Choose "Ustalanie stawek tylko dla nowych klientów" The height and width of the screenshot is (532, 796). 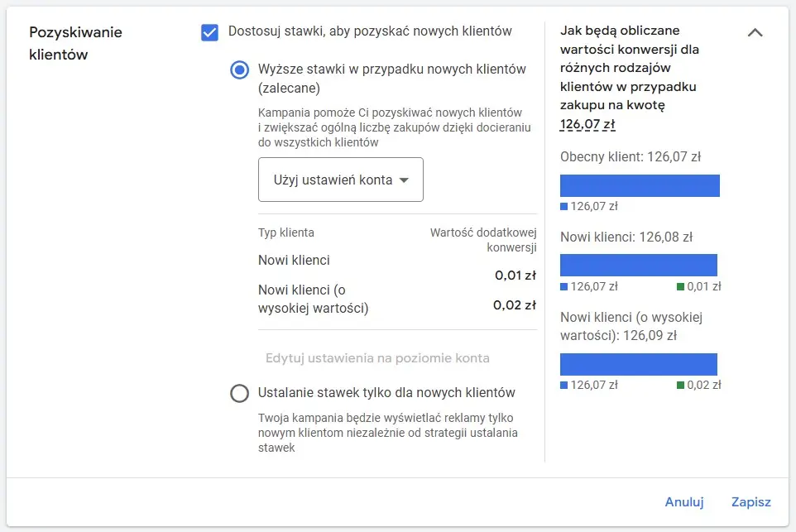pos(240,394)
